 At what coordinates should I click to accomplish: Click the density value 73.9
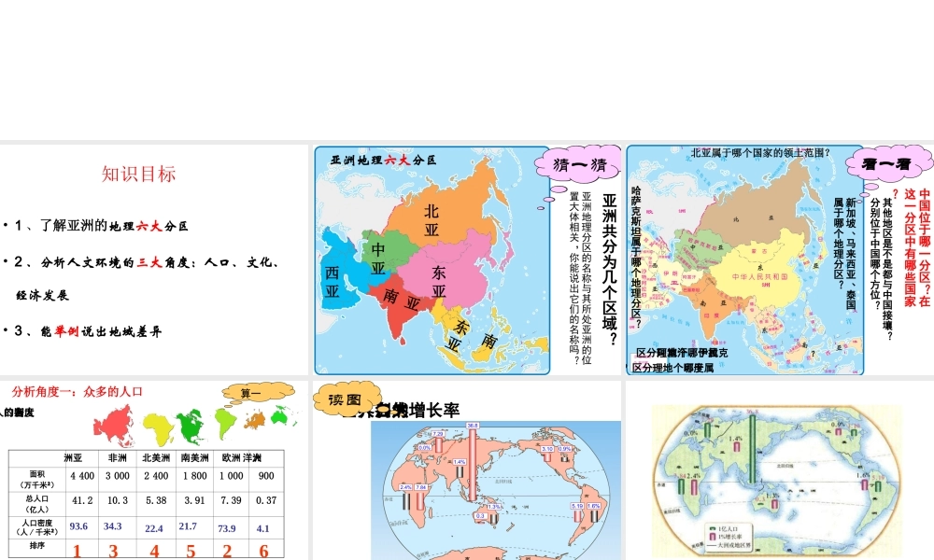[x=226, y=528]
